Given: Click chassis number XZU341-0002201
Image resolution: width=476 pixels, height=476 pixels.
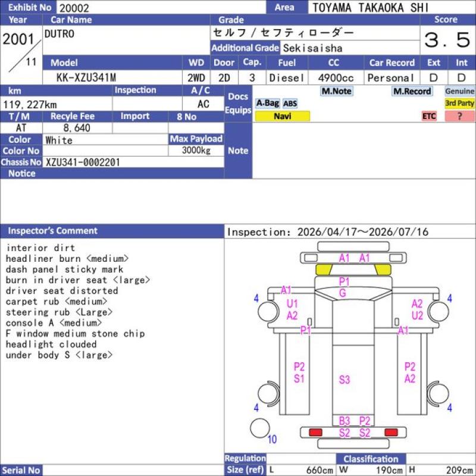Looking at the screenshot, I should click(x=83, y=162).
